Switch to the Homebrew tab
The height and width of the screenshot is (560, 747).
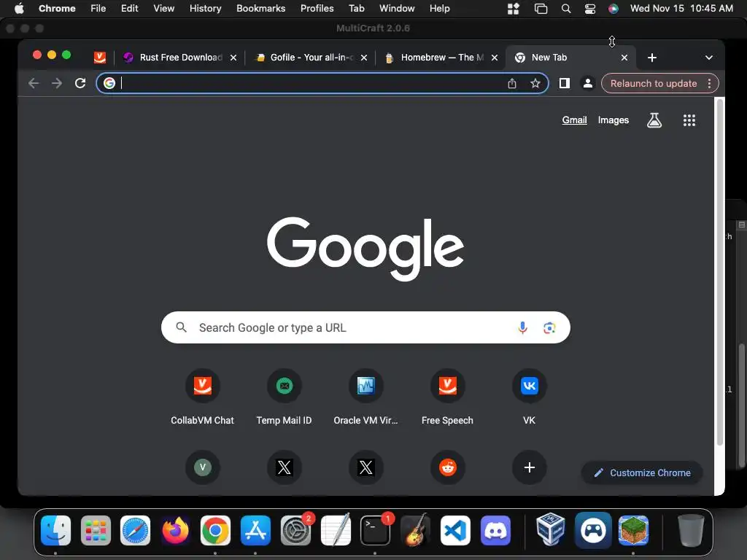[441, 58]
